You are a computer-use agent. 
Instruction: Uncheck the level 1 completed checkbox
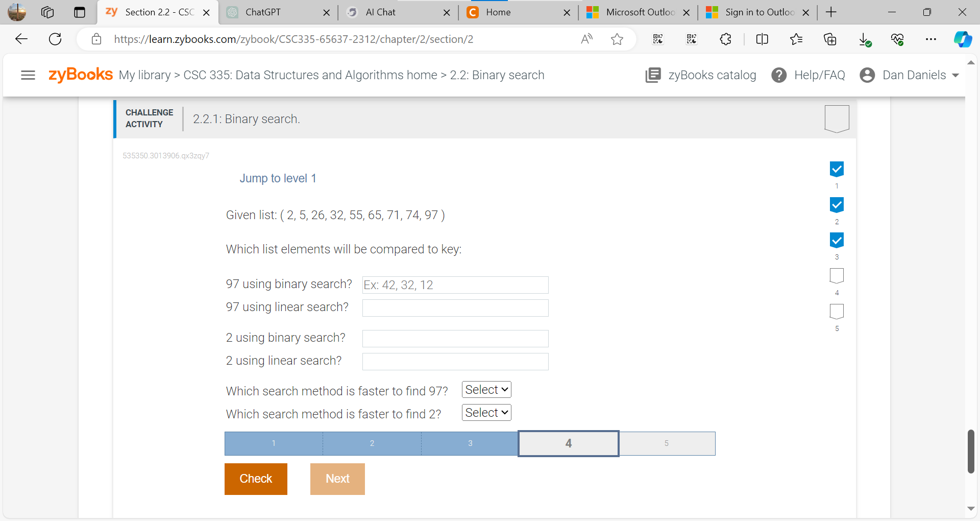(837, 169)
